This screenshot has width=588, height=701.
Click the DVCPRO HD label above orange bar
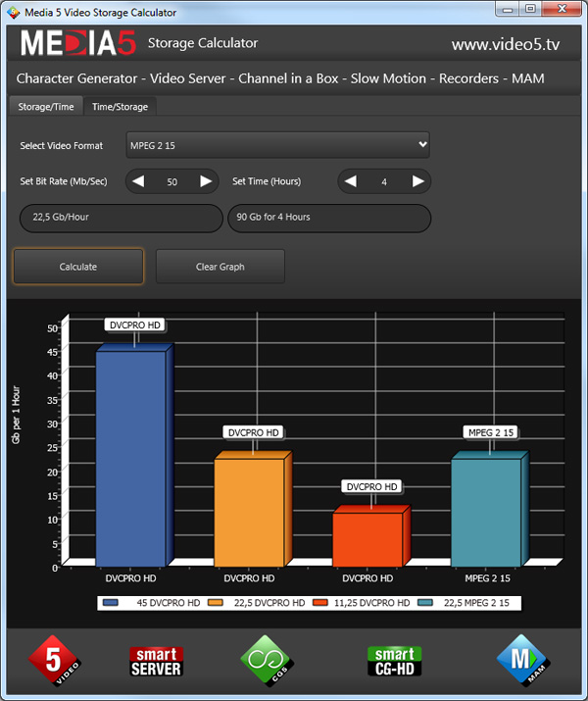click(x=254, y=432)
